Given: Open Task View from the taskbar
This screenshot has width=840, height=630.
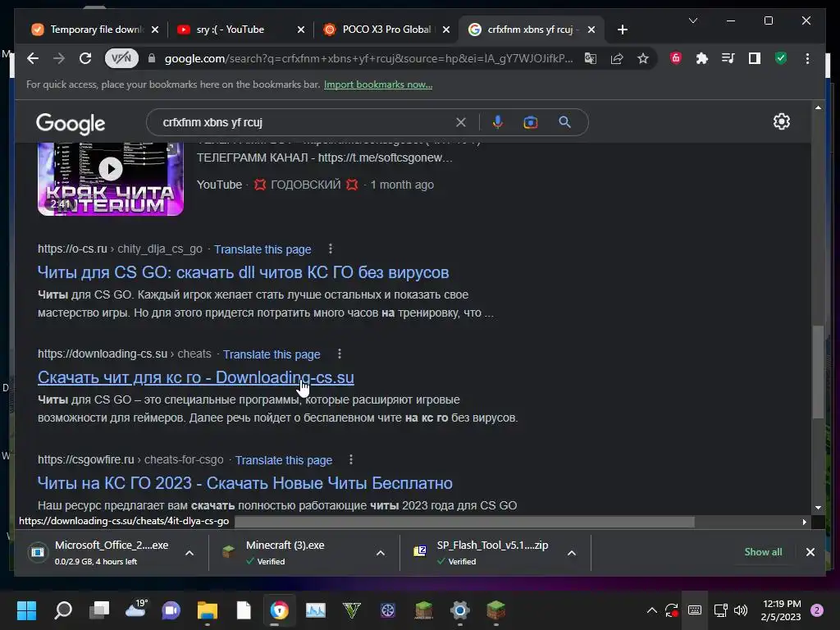Looking at the screenshot, I should click(x=99, y=610).
